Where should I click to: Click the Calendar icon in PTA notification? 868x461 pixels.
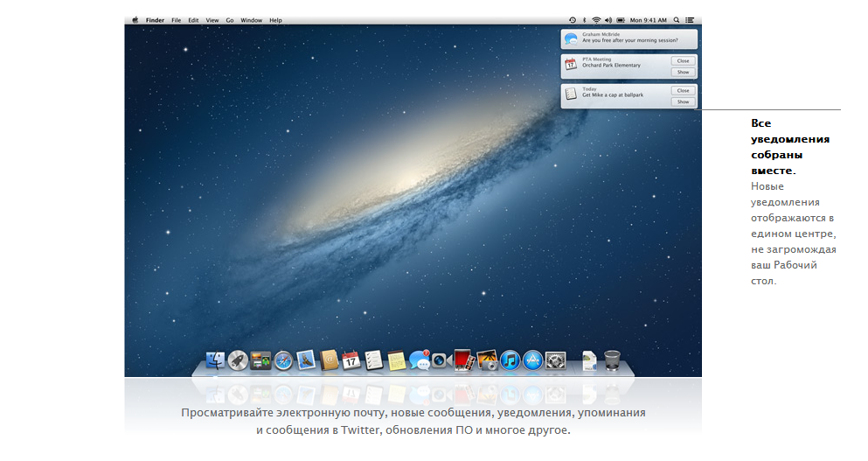point(571,64)
